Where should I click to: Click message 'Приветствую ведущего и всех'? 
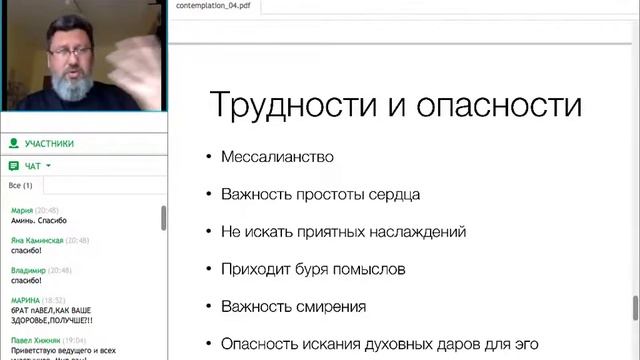click(63, 351)
